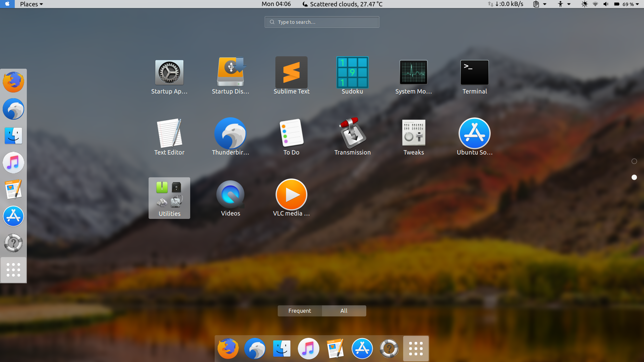Viewport: 644px width, 362px height.
Task: Start a Sudoku game
Action: pyautogui.click(x=352, y=72)
